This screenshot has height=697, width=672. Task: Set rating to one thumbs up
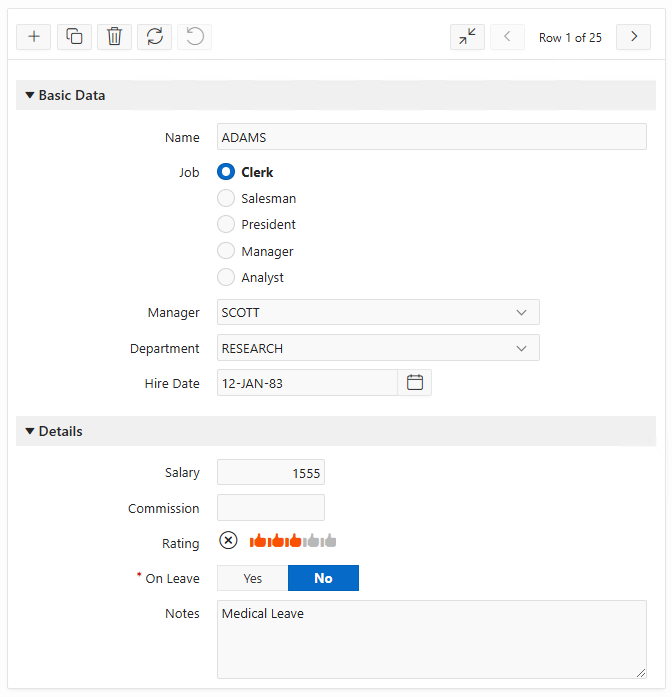point(258,541)
